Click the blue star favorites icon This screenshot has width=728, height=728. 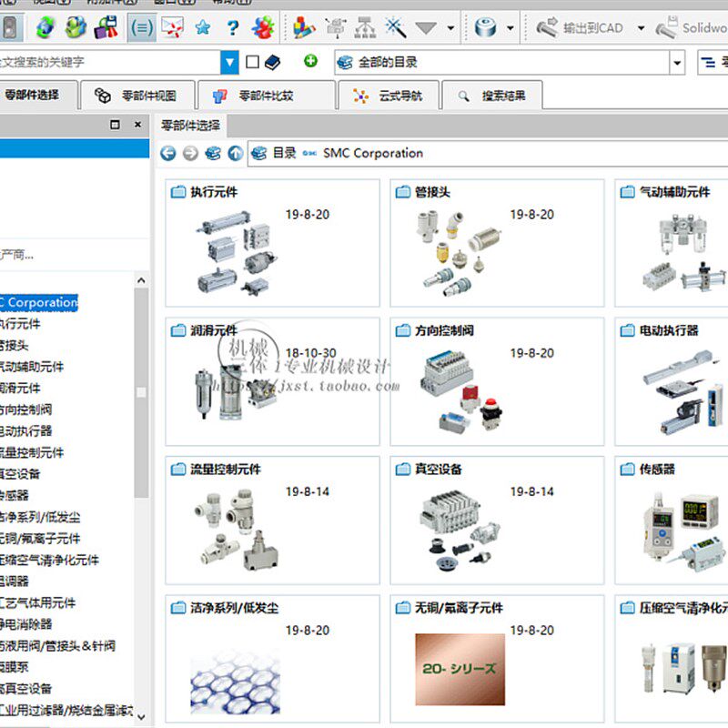[202, 28]
